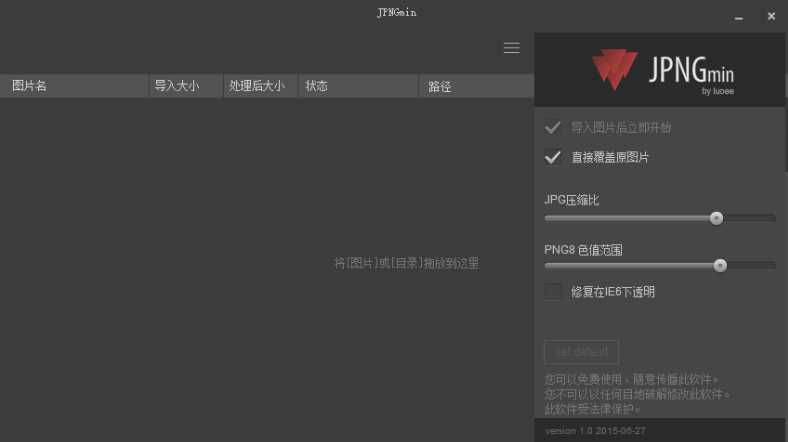788x442 pixels.
Task: Open the hamburger menu above the file list
Action: click(x=512, y=48)
